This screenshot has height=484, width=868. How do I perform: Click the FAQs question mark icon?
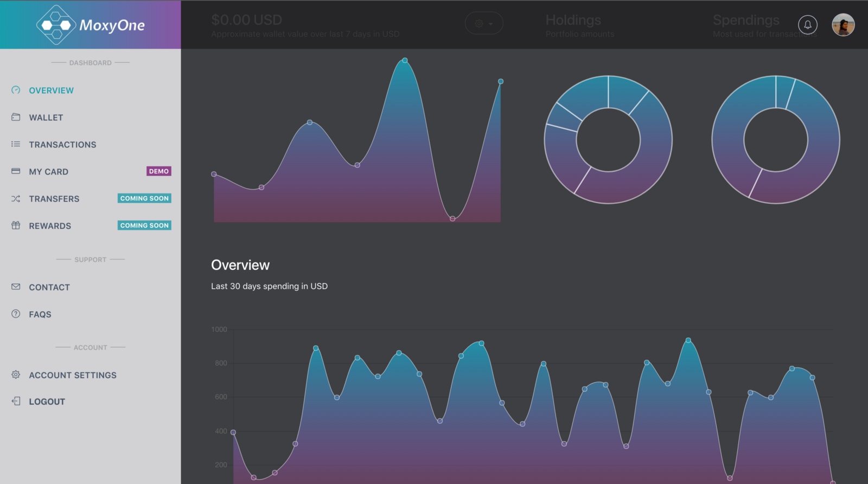(x=16, y=314)
